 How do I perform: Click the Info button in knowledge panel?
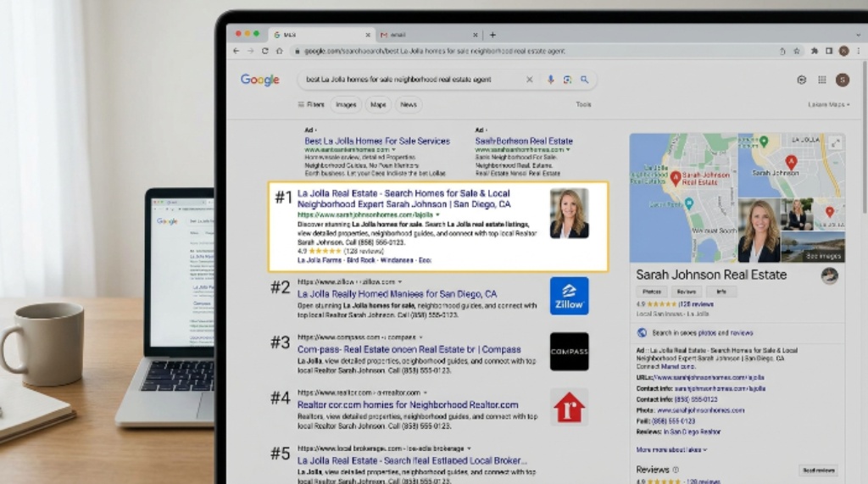pyautogui.click(x=721, y=292)
